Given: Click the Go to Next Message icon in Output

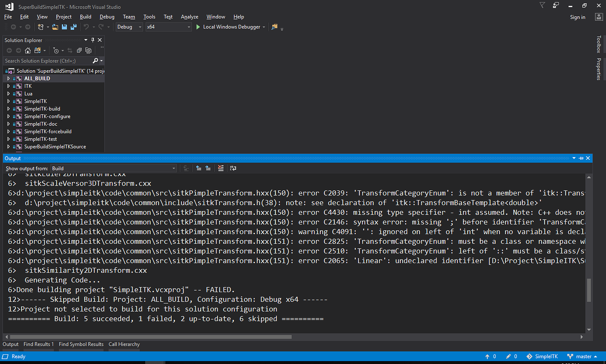Looking at the screenshot, I should coord(208,168).
